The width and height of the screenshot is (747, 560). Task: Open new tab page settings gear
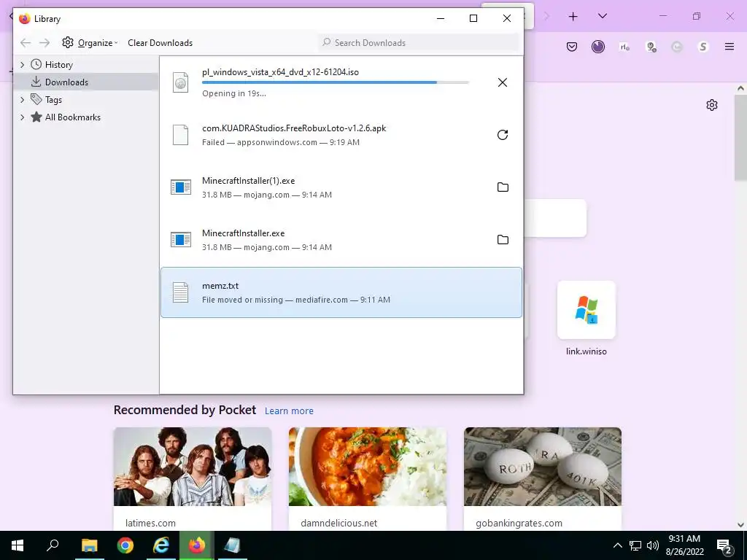(712, 105)
